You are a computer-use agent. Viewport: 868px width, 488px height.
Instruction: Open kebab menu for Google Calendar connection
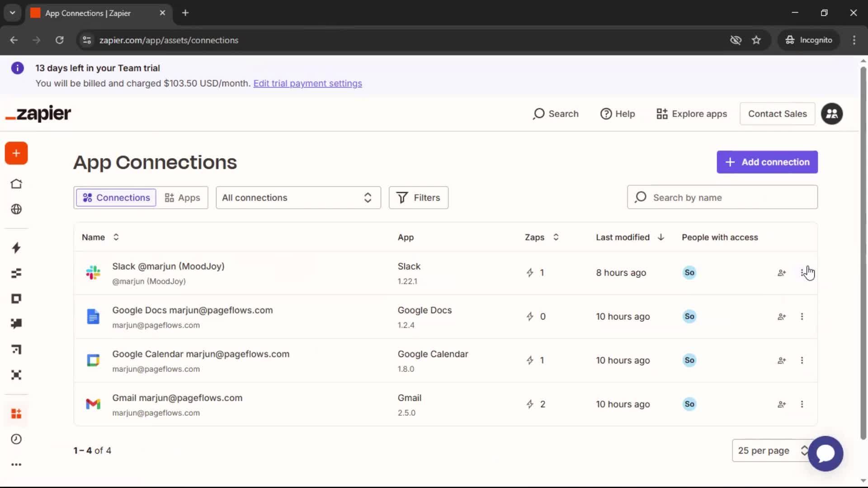tap(802, 361)
